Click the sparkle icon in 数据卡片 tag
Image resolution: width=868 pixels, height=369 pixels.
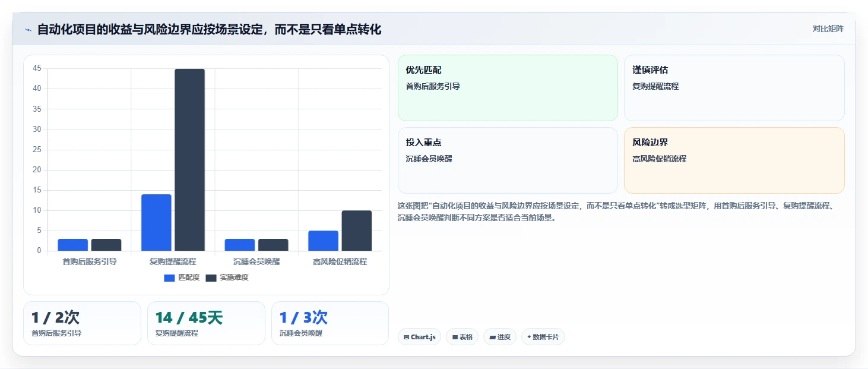pos(529,337)
